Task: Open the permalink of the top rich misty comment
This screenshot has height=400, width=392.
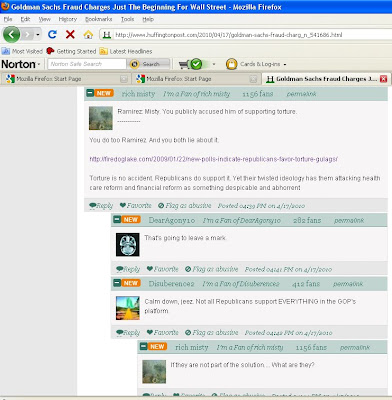Action: click(301, 94)
